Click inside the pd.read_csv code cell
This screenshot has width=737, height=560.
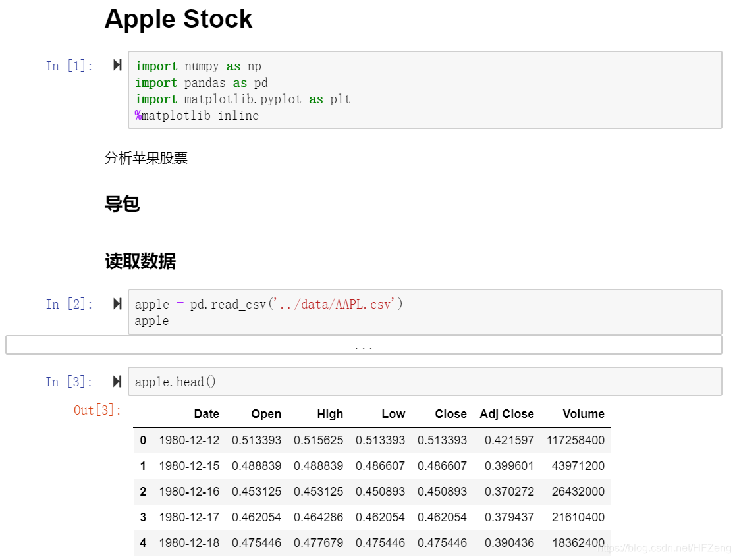tap(425, 312)
